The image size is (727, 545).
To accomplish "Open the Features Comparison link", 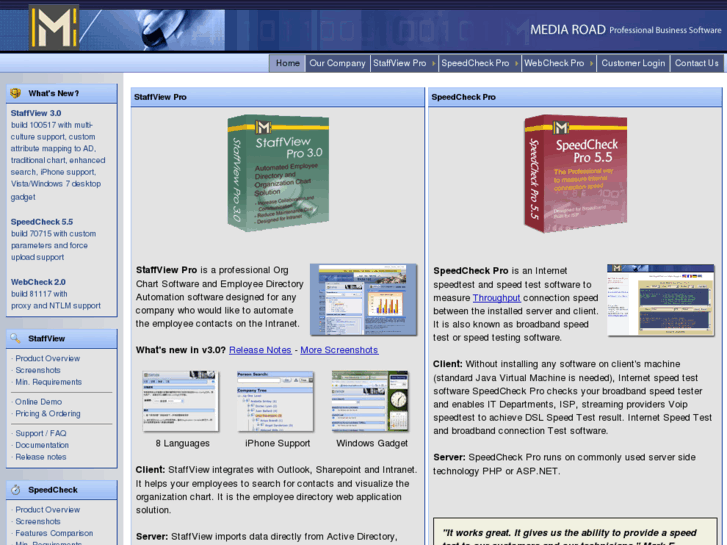I will click(x=54, y=533).
